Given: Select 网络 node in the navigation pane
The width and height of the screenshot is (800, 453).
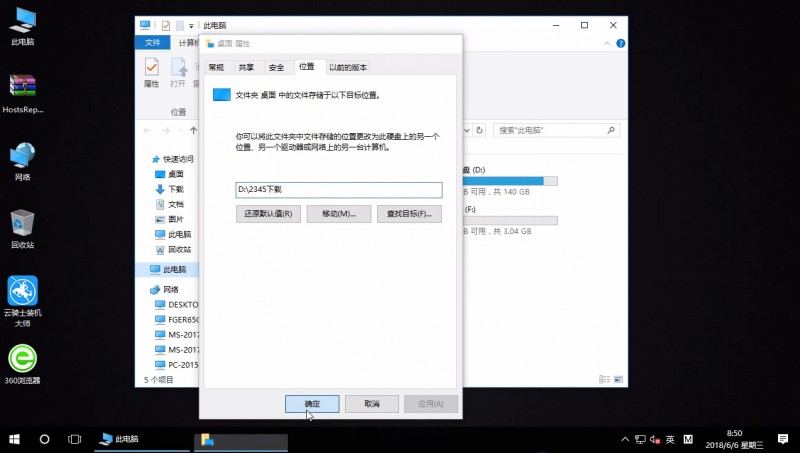Looking at the screenshot, I should click(164, 290).
